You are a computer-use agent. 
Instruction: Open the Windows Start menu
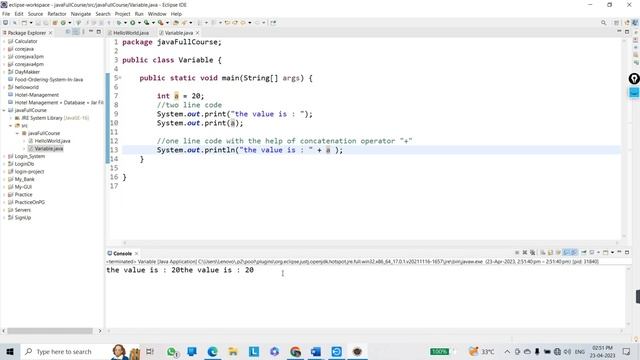(10, 351)
